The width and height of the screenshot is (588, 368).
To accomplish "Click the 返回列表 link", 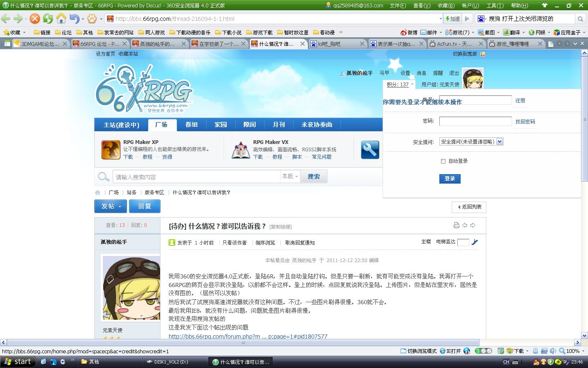I will 469,207.
